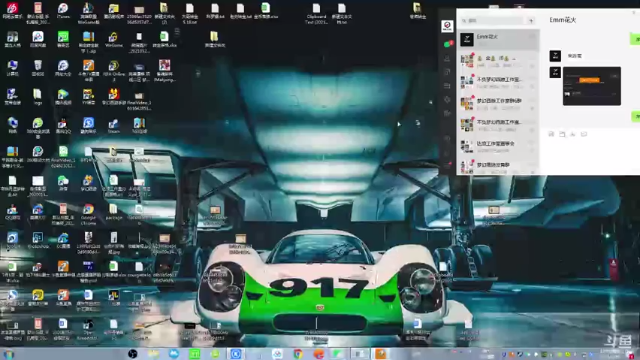Image resolution: width=640 pixels, height=360 pixels.
Task: Click the send file icon in chat toolbar
Action: click(562, 134)
